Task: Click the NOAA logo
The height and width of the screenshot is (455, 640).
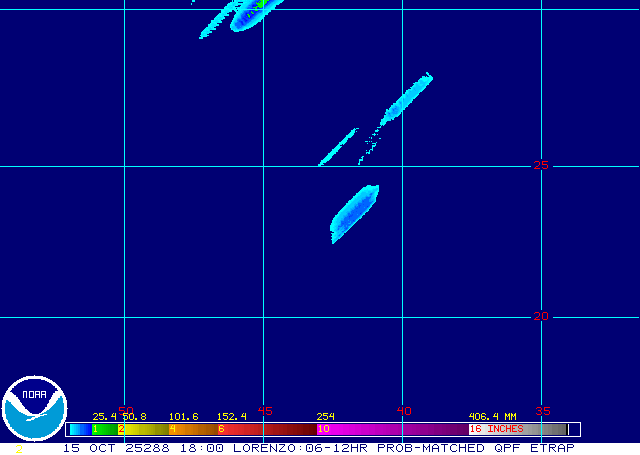Action: 34,409
